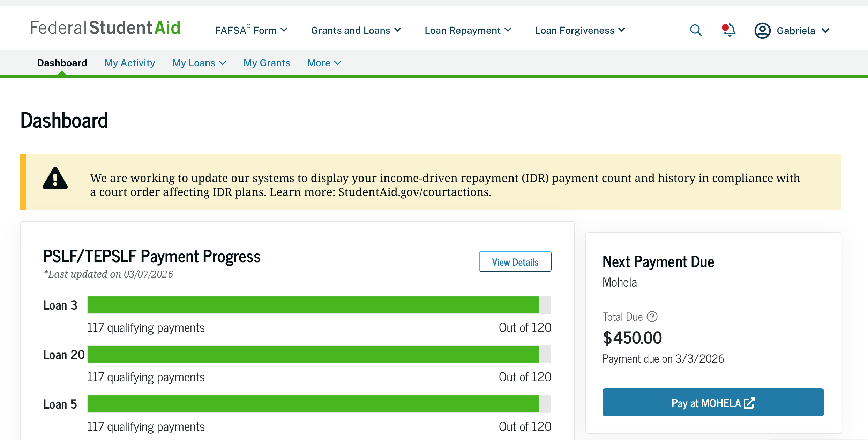Expand the My Loans submenu
The image size is (868, 440).
pos(199,63)
